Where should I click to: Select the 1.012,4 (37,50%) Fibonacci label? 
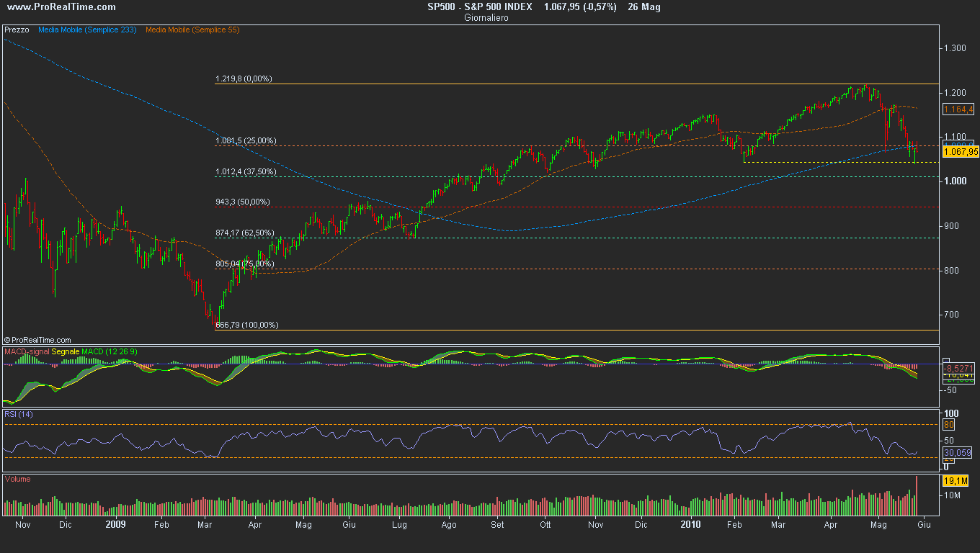coord(246,171)
